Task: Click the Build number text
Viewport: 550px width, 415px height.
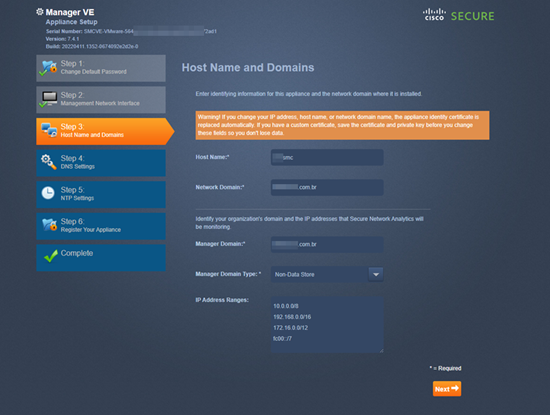Action: tap(92, 46)
